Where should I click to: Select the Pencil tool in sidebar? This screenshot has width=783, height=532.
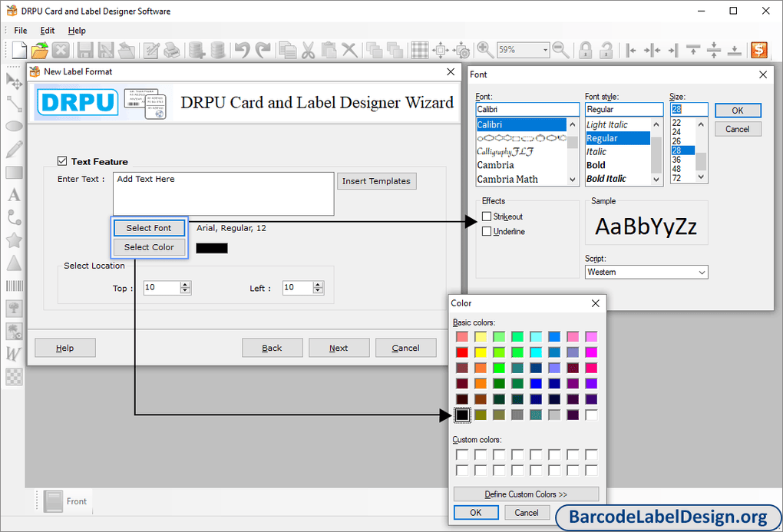coord(14,150)
